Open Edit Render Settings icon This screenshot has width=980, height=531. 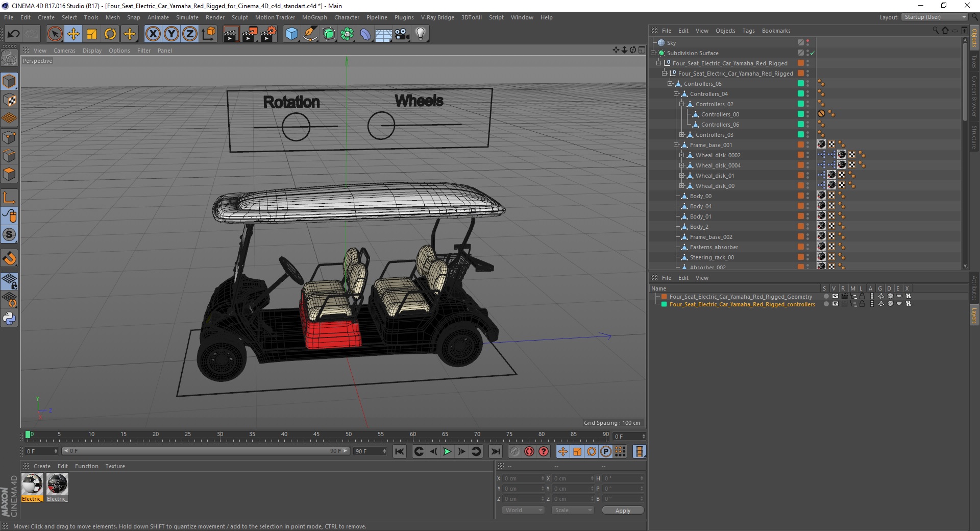(268, 34)
